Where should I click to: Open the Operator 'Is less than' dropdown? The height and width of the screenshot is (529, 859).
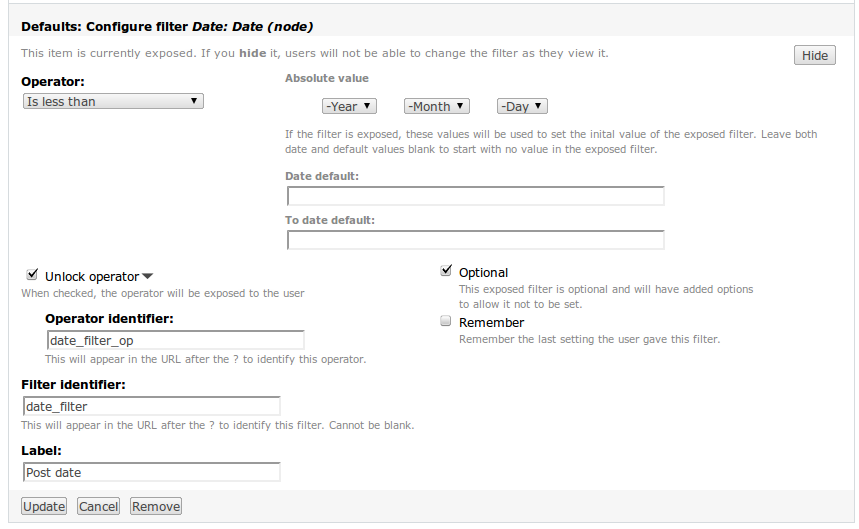113,101
